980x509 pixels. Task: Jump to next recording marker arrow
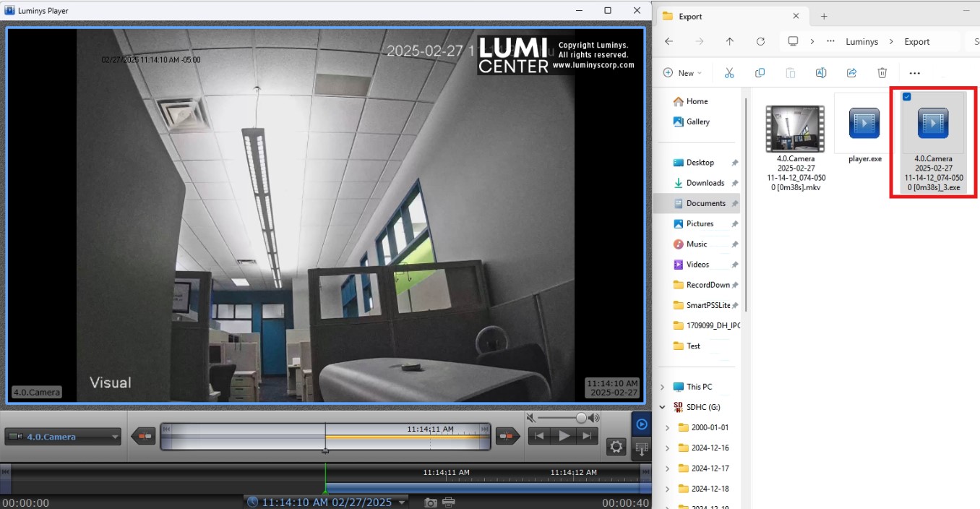(508, 436)
